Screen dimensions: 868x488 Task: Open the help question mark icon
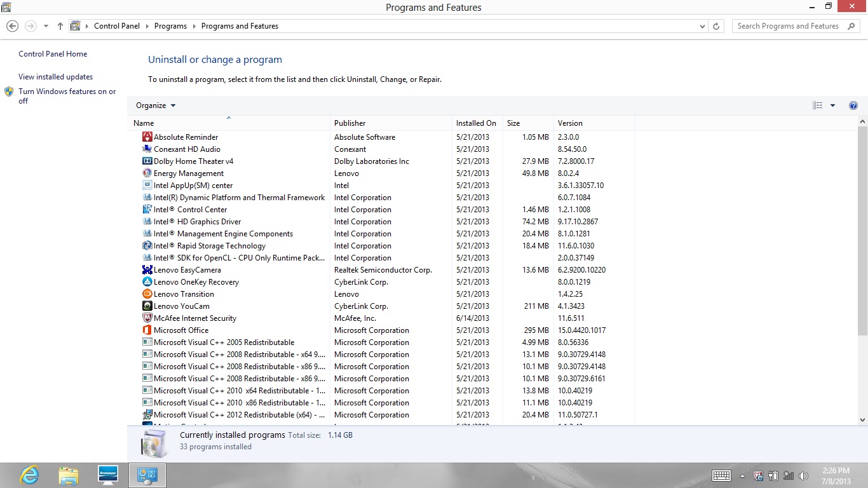click(x=853, y=105)
